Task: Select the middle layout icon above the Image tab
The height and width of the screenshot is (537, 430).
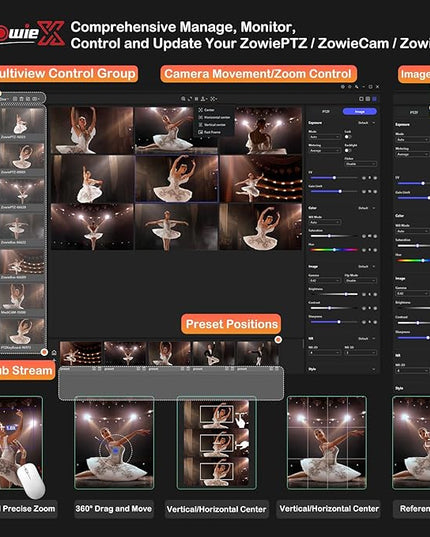Action: 368,99
